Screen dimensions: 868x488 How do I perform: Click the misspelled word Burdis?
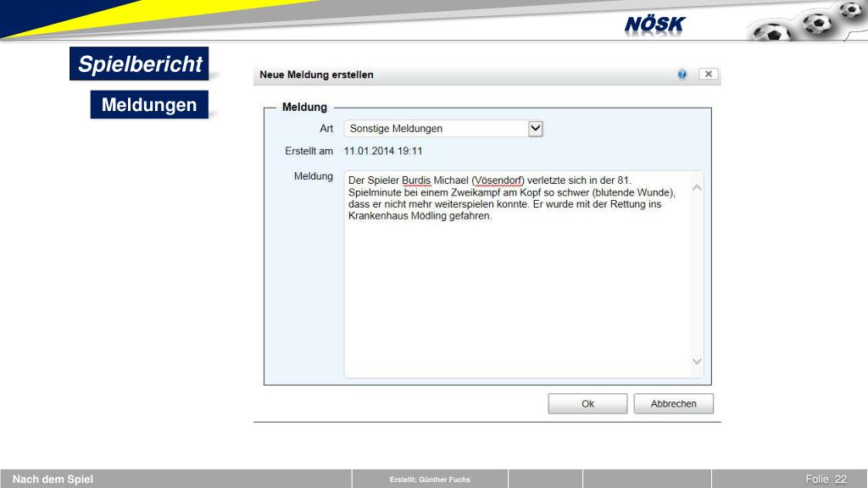pos(415,180)
